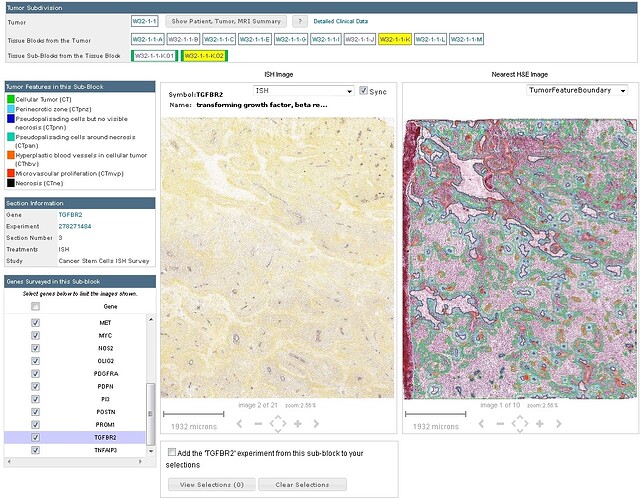
Task: Toggle the Sync checkbox
Action: (363, 91)
